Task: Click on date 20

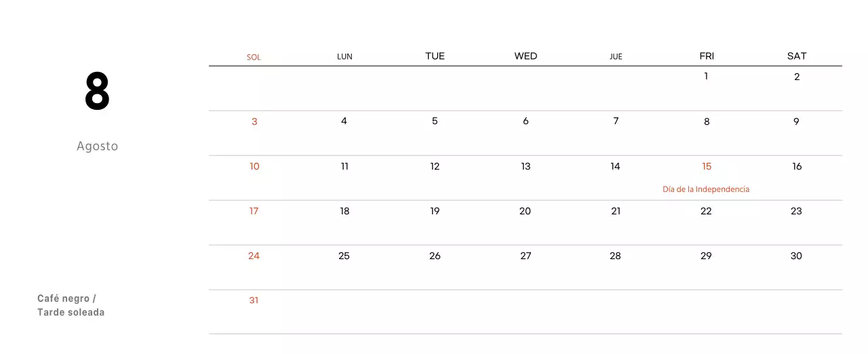Action: [x=525, y=211]
